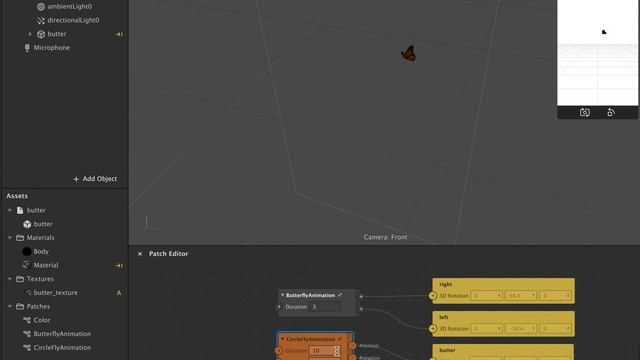Screen dimensions: 640x360
Task: Click the Position output port of CircleFlyAnimation
Action: [353, 346]
